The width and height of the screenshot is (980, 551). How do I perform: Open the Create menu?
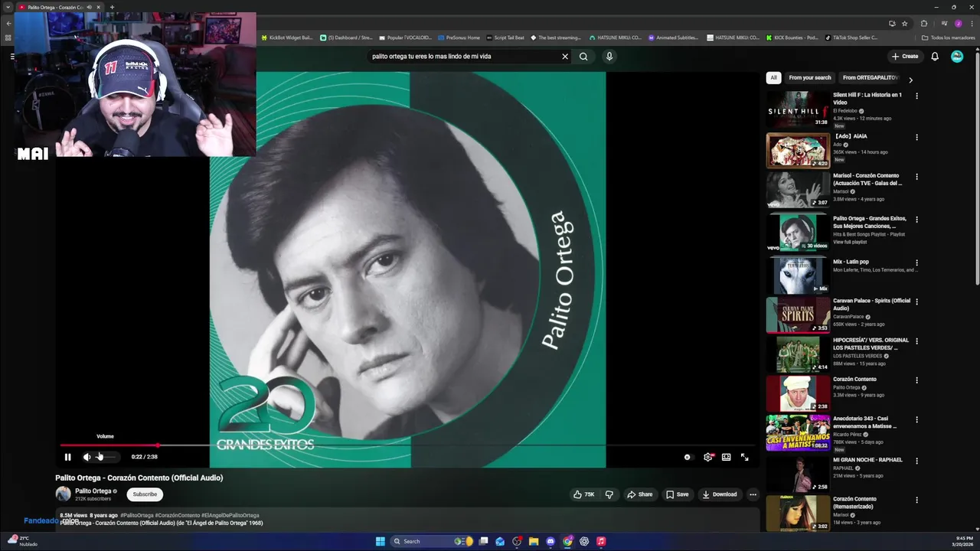click(x=905, y=56)
